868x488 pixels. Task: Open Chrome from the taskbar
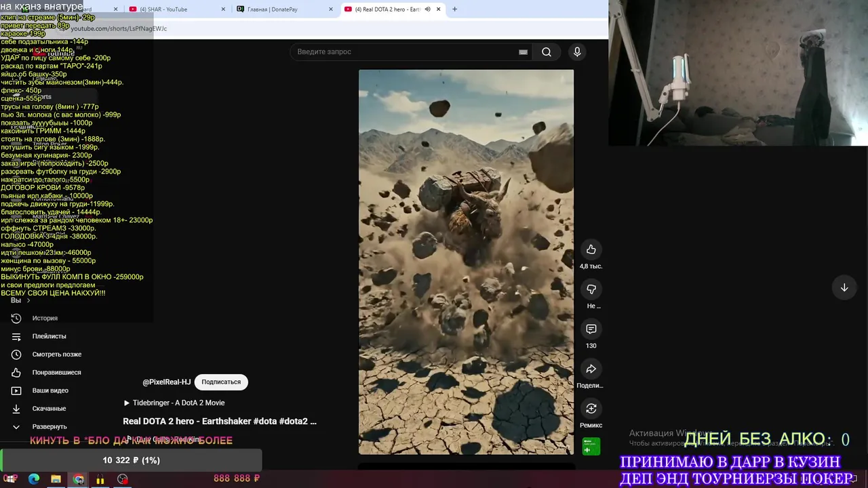[79, 479]
